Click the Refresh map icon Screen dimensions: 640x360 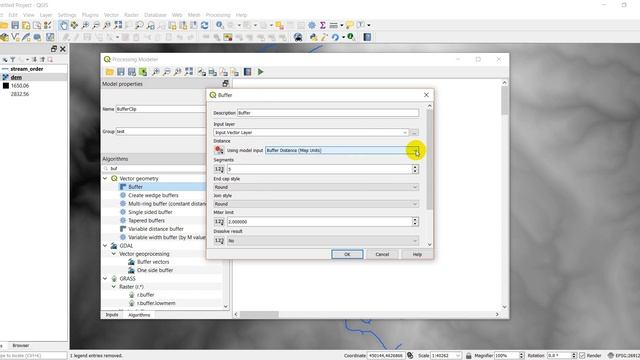[204, 25]
